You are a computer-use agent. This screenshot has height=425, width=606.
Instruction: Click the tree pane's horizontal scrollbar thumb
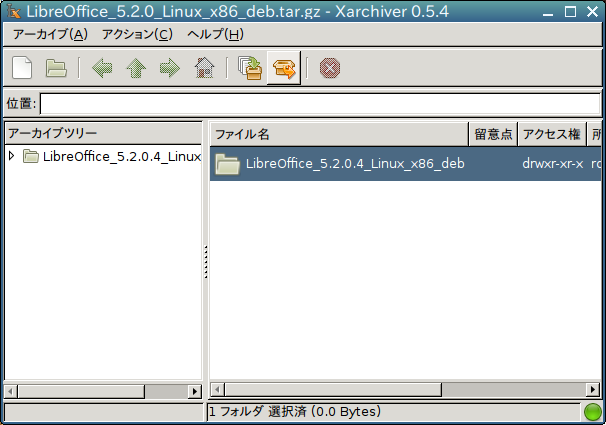(x=81, y=391)
